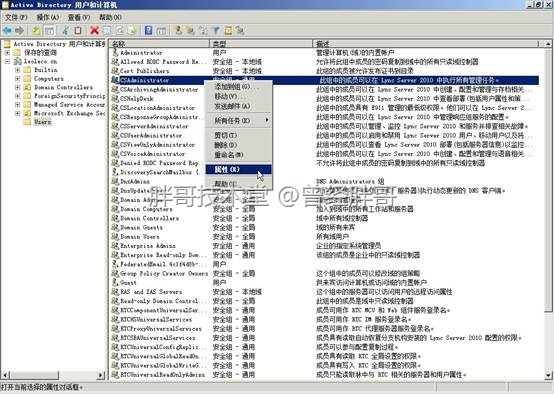Click the create new user toolbar icon
Image resolution: width=554 pixels, height=394 pixels.
tap(178, 31)
